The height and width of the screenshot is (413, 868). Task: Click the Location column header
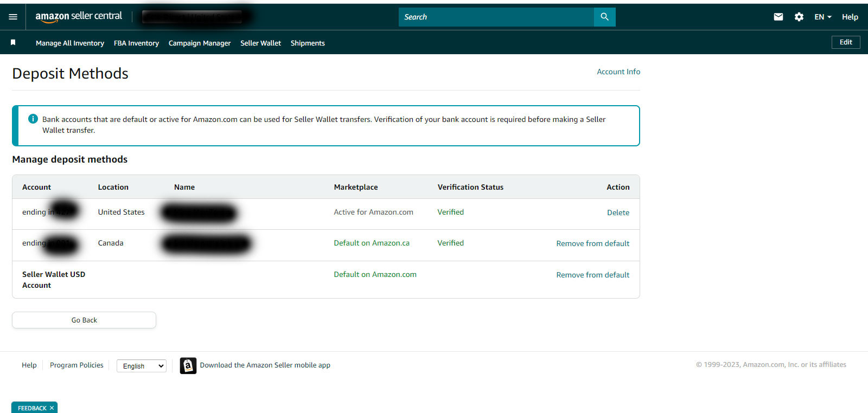click(113, 187)
